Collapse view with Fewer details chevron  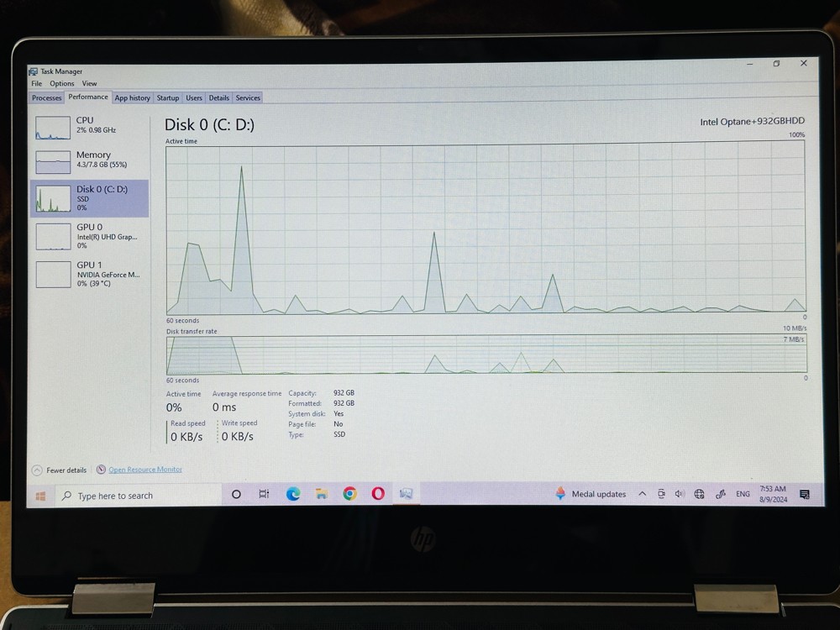[x=37, y=470]
